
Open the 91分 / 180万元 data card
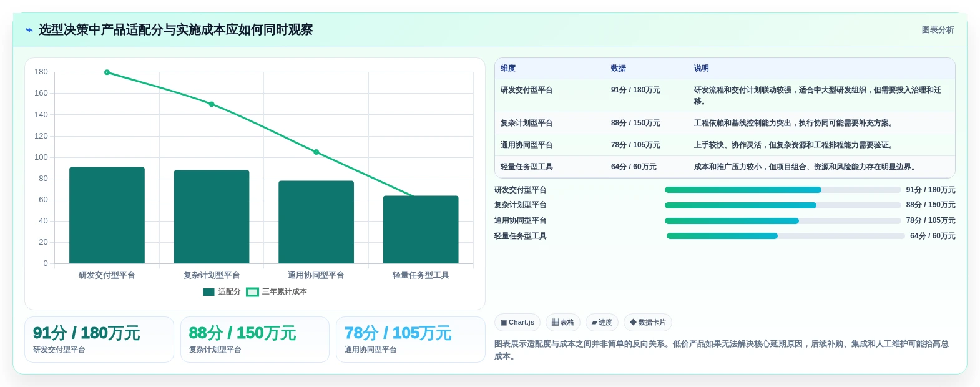[99, 340]
